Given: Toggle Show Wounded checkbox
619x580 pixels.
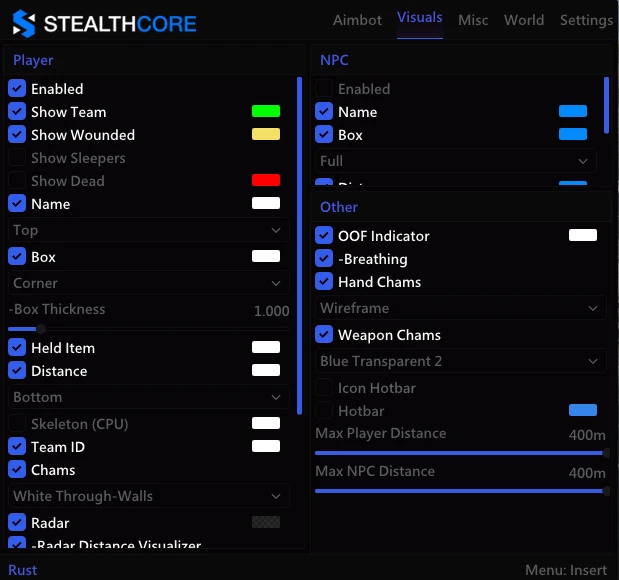Looking at the screenshot, I should click(17, 134).
